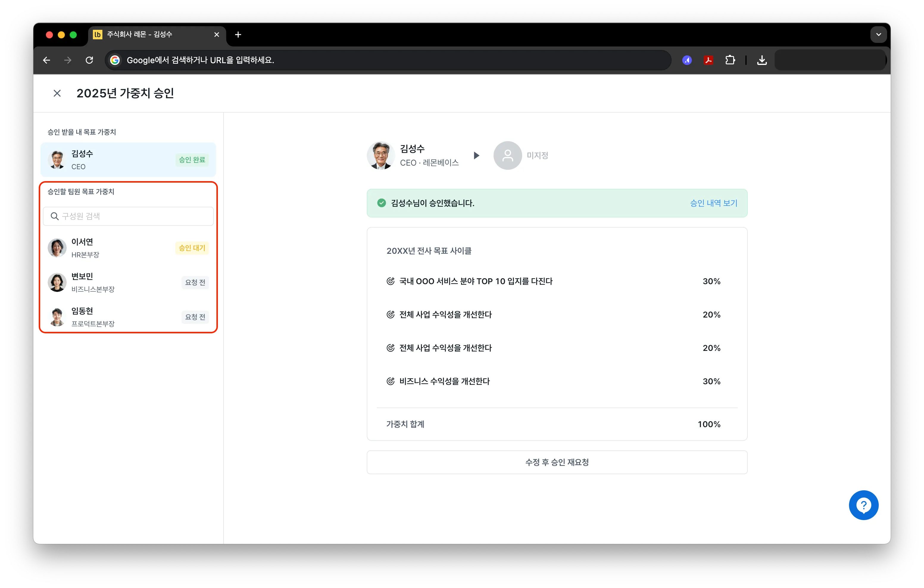Click the 승인 대기 badge for 이서연
This screenshot has height=588, width=924.
tap(192, 248)
